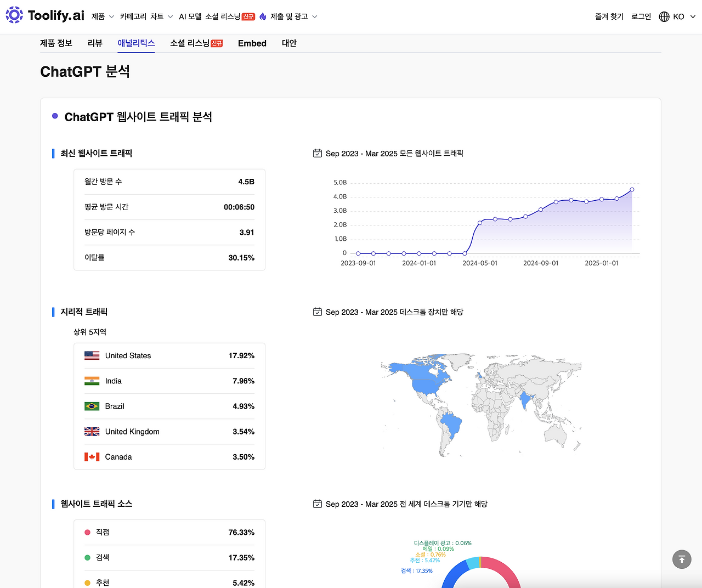Click the United Kingdom flag icon

92,431
